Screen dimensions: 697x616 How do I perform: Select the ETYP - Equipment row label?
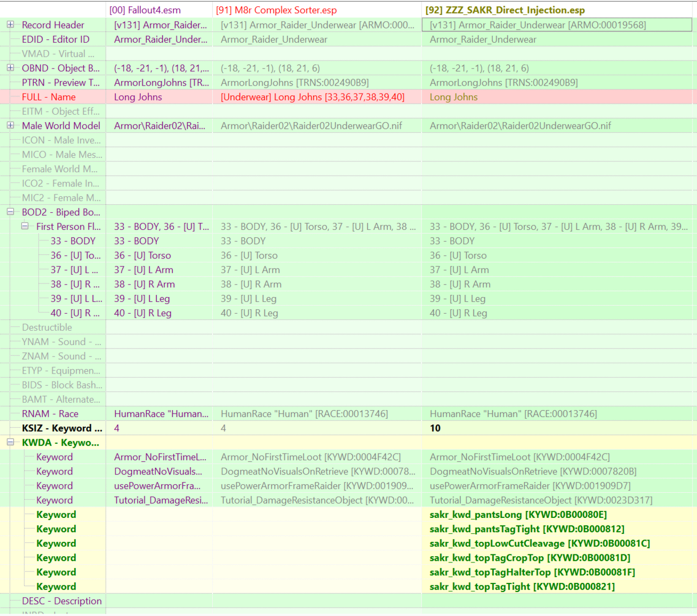[60, 371]
